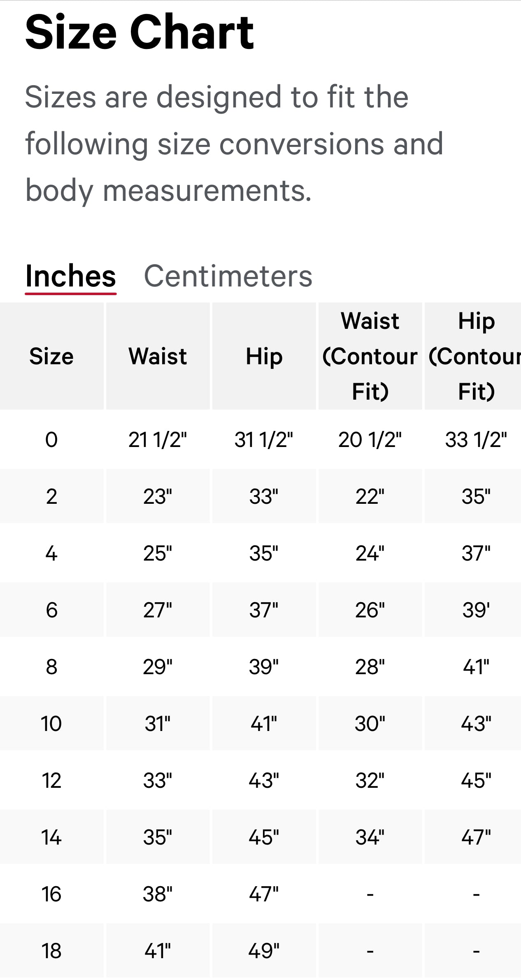Select the 37" hip value for size 6

pos(264,610)
